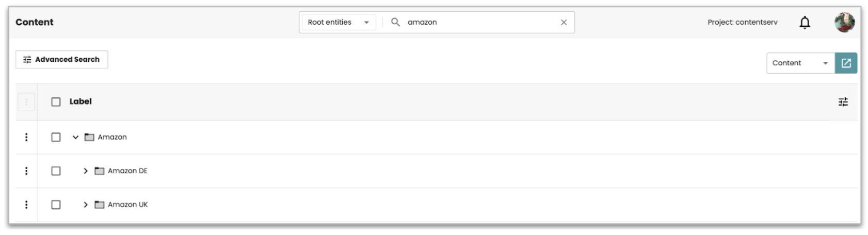Click the open-in-new-window teal icon
This screenshot has height=235, width=868.
[846, 63]
